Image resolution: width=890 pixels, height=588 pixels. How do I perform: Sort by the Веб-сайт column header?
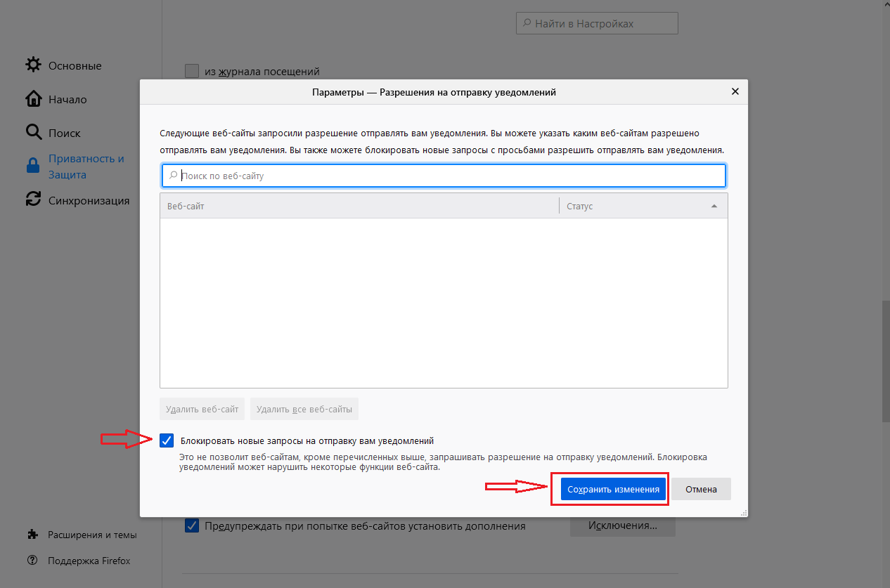[x=359, y=207]
